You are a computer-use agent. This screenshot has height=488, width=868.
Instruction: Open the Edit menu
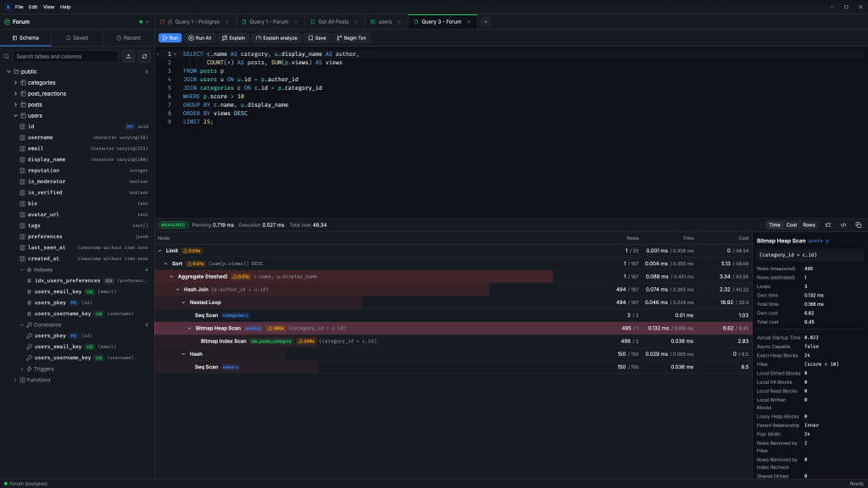pos(33,7)
